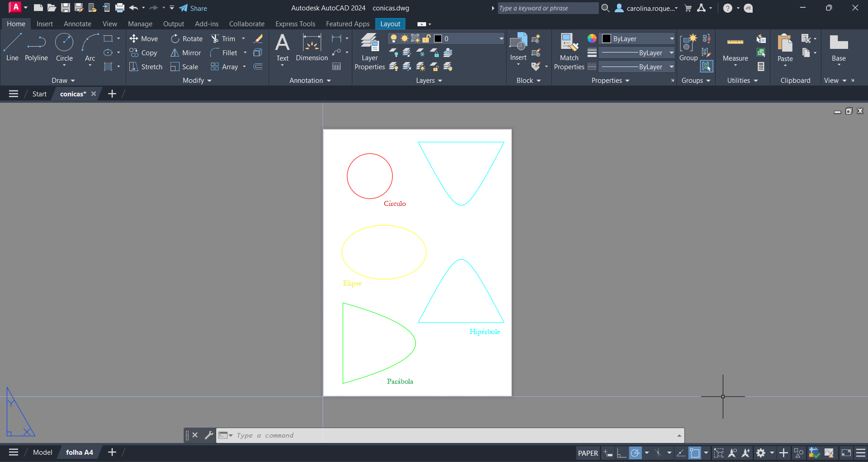This screenshot has width=868, height=462.
Task: Click the ByLayer object color swatch
Action: pos(607,39)
